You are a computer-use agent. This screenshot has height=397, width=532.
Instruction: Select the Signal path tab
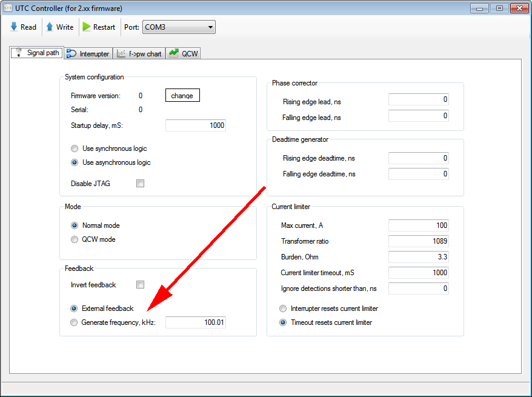coord(37,53)
